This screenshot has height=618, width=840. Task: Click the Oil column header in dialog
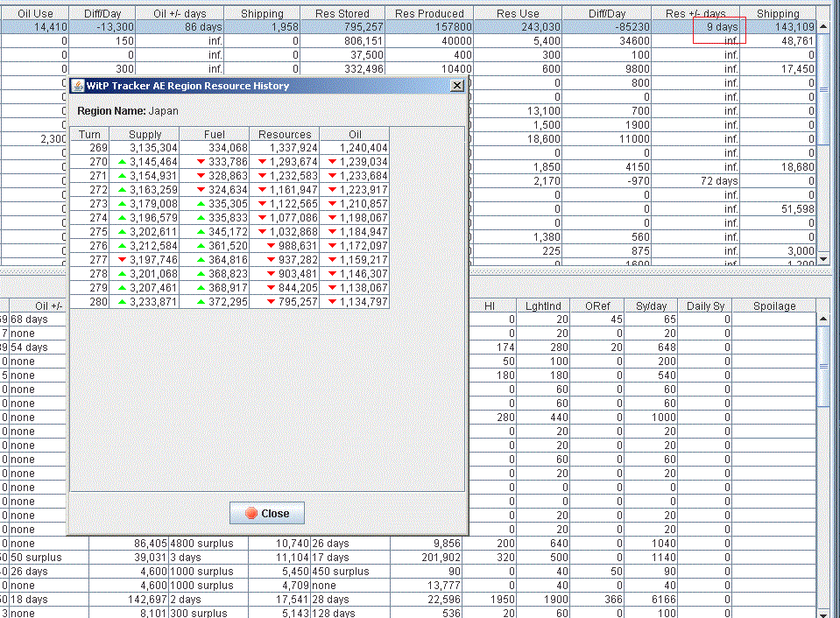[x=355, y=135]
